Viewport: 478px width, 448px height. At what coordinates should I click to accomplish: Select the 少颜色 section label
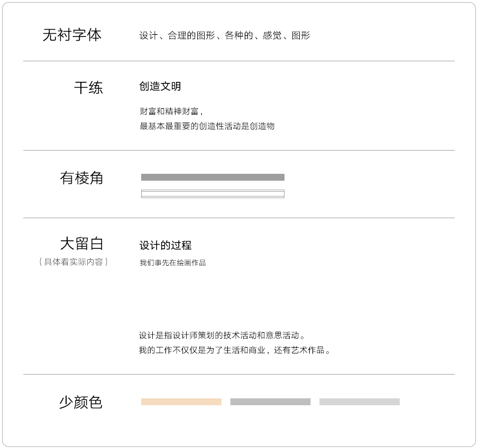pyautogui.click(x=81, y=403)
